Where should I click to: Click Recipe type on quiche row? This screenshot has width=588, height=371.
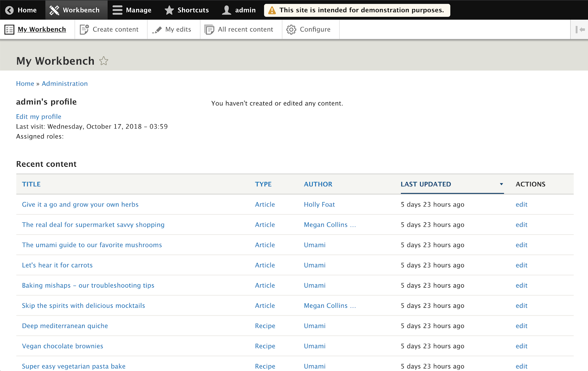coord(265,326)
